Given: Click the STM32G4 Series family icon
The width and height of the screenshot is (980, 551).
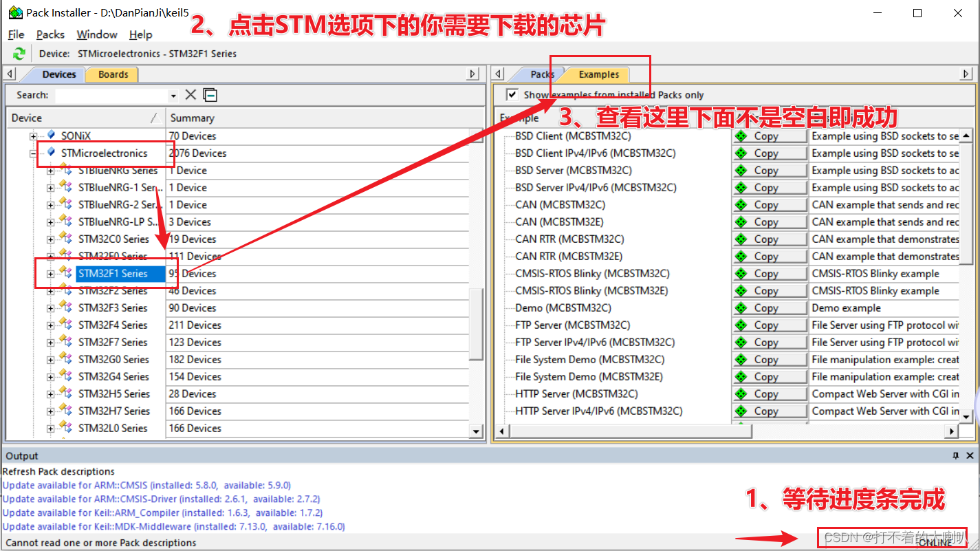Looking at the screenshot, I should point(66,376).
